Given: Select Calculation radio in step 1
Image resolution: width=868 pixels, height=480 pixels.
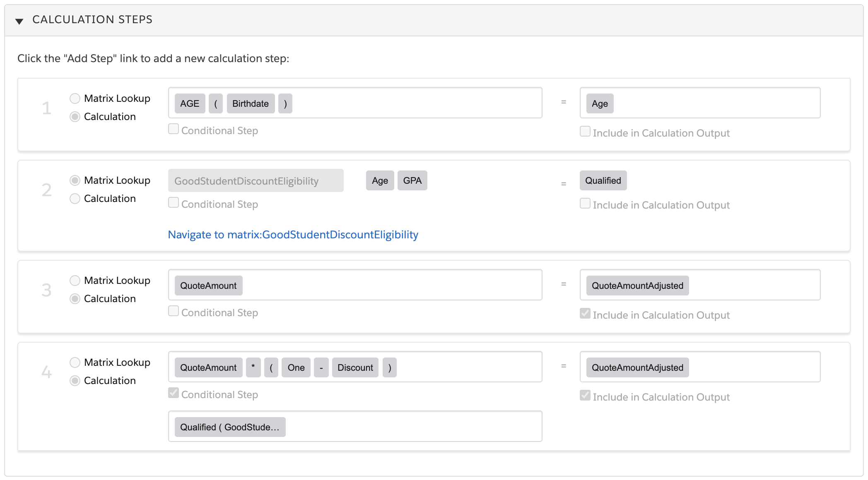Looking at the screenshot, I should [75, 117].
